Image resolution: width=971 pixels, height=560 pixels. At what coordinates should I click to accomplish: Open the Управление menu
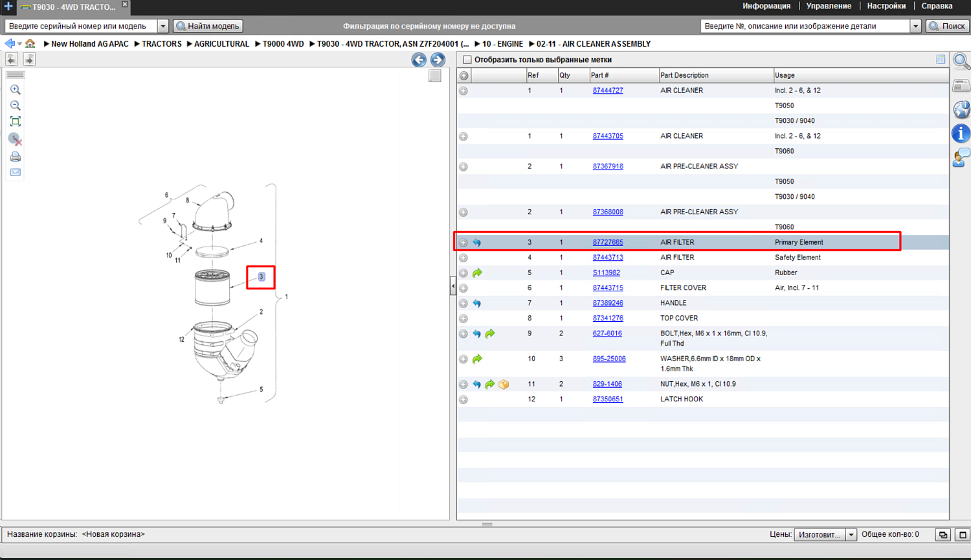(829, 6)
